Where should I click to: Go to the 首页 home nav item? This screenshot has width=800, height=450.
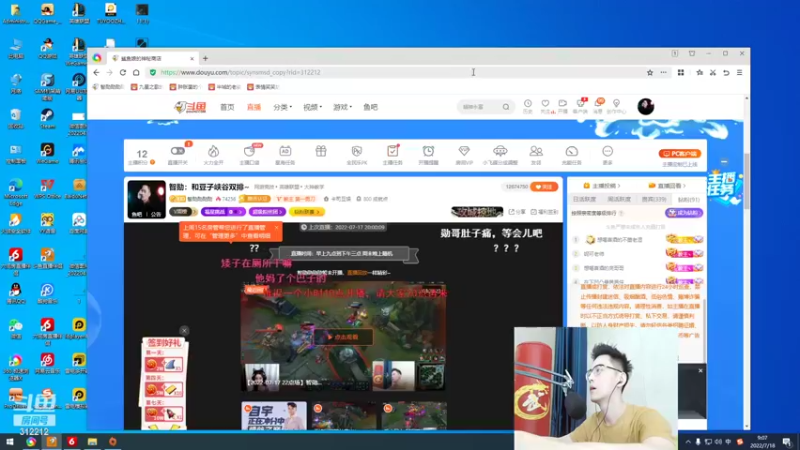pos(227,107)
